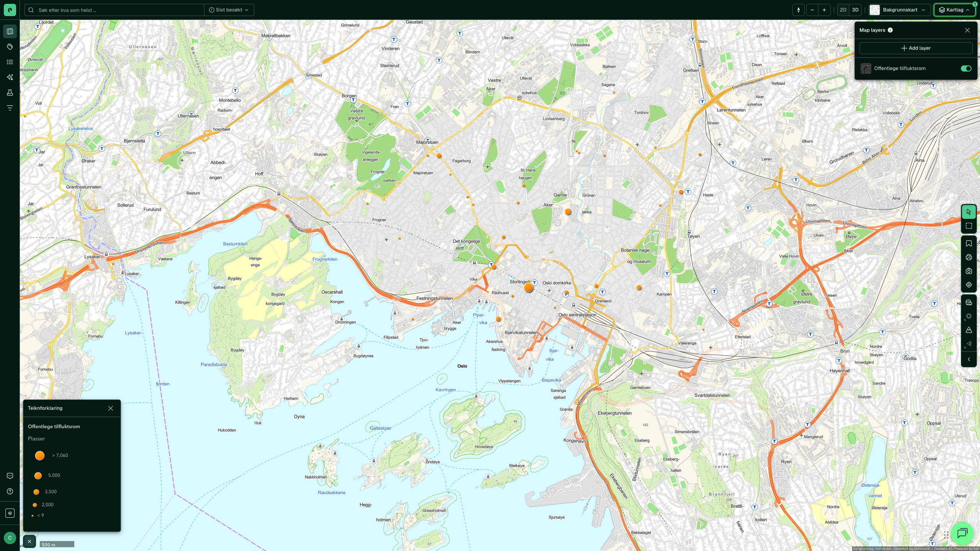Click the '500 m' scale bar

coord(57,544)
